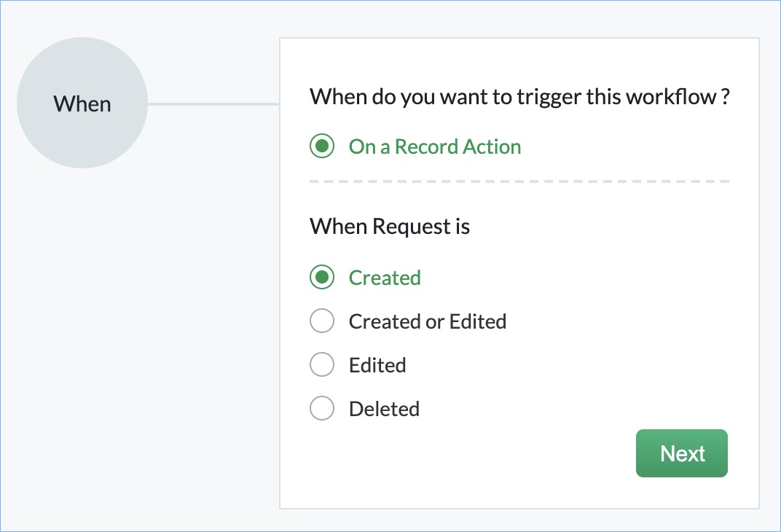Click the dashed divider line
Image resolution: width=781 pixels, height=532 pixels.
[x=519, y=181]
